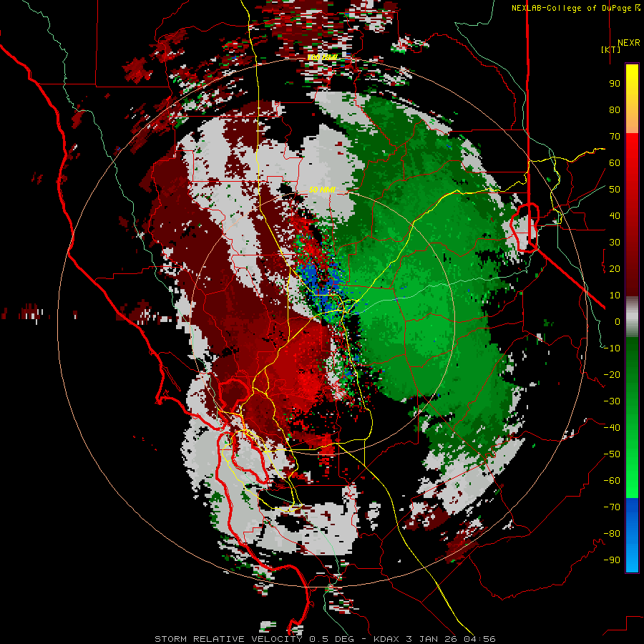The image size is (644, 644).
Task: Click the 20 value on the velocity scale
Action: 615,268
